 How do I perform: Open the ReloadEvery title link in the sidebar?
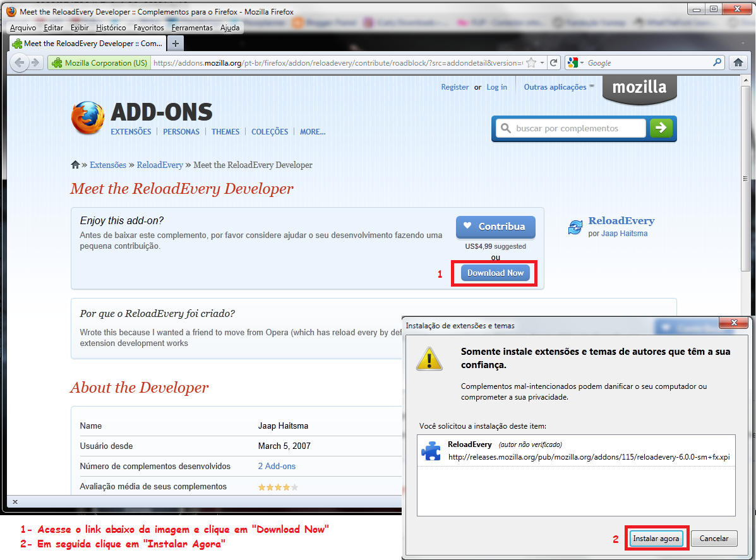tap(621, 221)
